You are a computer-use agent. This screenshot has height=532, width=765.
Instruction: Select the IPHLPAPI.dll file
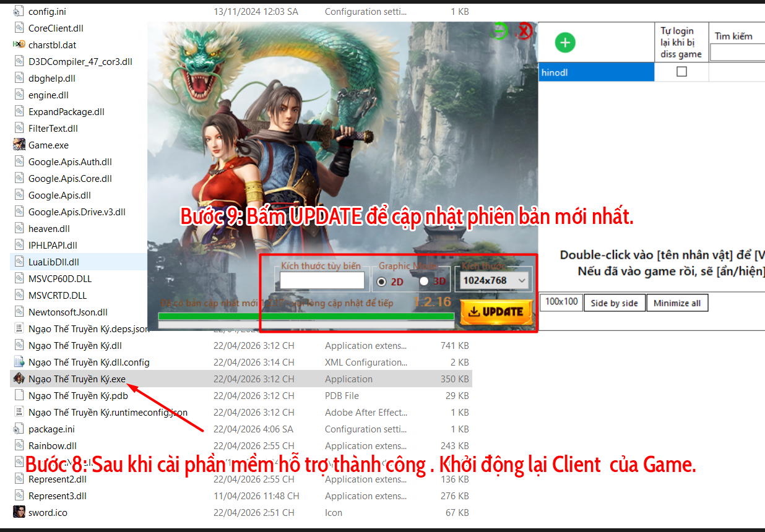pyautogui.click(x=53, y=246)
